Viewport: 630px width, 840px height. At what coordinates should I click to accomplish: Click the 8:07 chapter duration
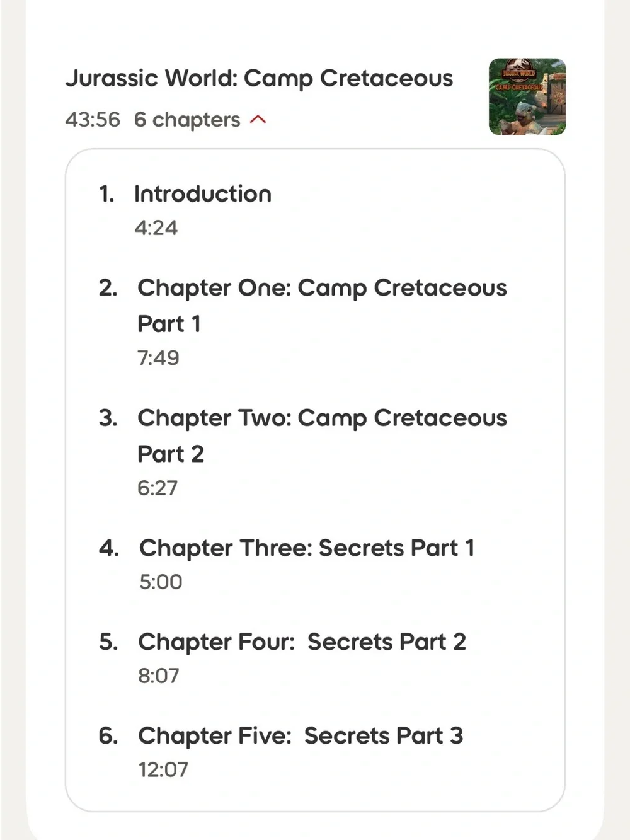(x=159, y=676)
